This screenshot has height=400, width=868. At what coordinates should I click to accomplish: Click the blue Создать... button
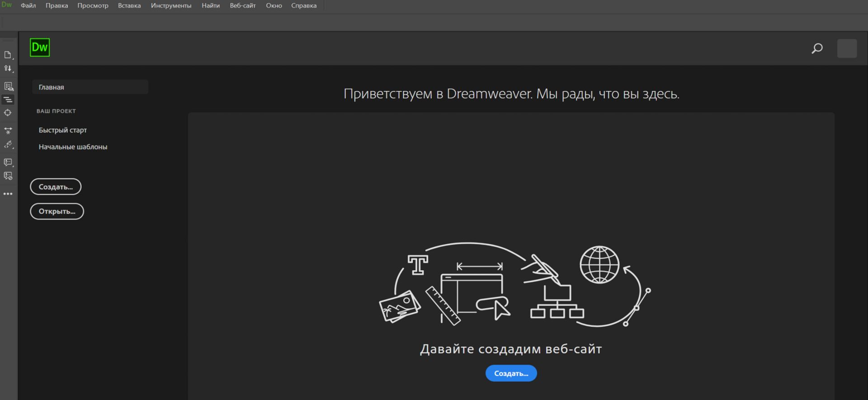511,373
